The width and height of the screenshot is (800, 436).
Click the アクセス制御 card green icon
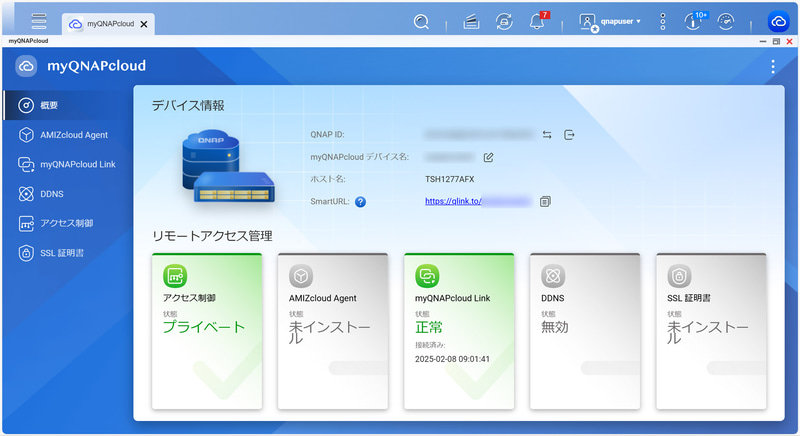tap(175, 276)
